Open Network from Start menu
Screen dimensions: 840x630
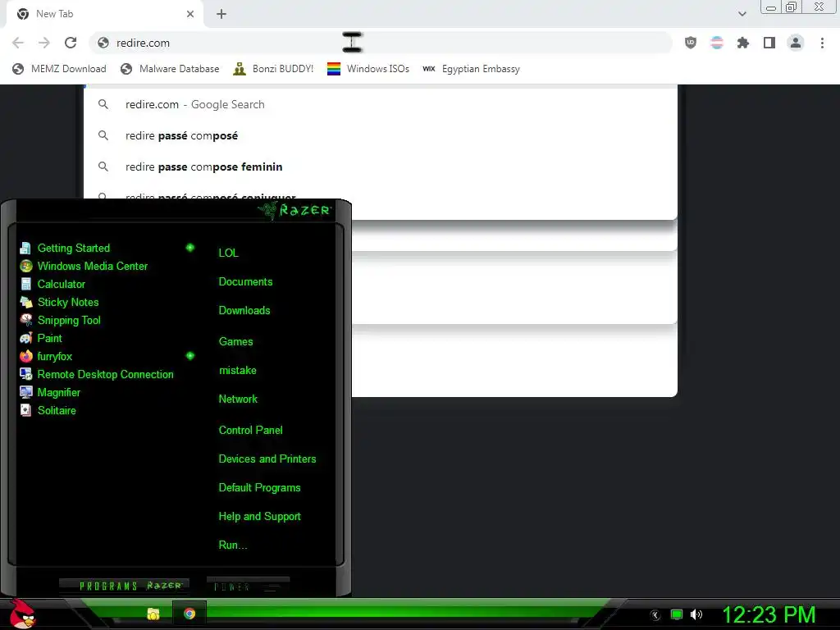point(238,399)
